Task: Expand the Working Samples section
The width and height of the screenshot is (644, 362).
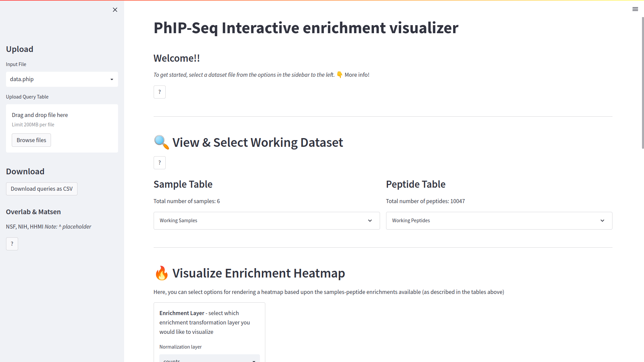Action: tap(267, 221)
